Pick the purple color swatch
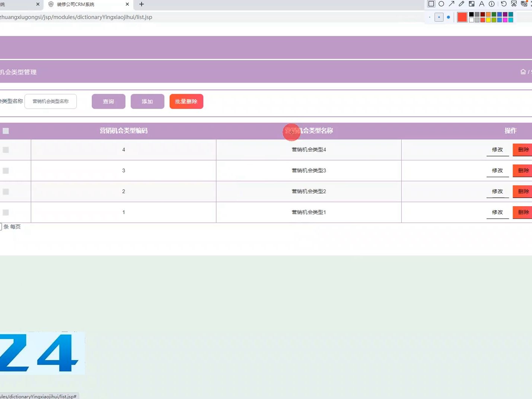 pos(505,14)
